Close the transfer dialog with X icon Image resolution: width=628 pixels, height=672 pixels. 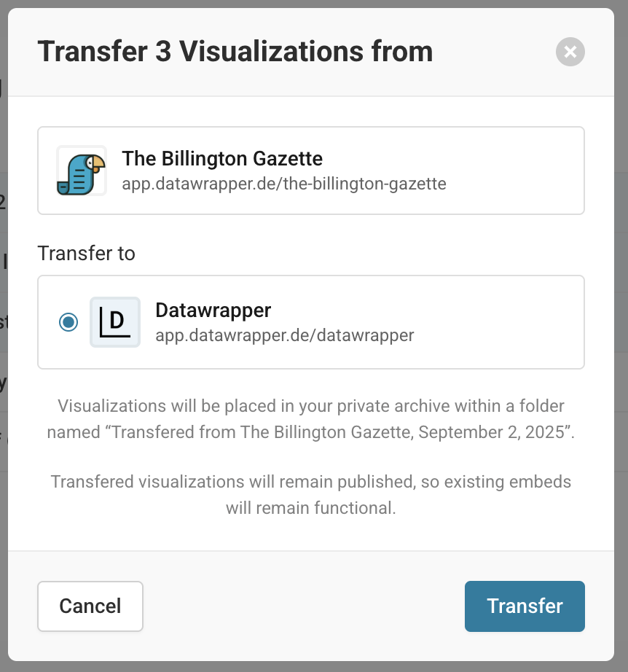click(570, 52)
